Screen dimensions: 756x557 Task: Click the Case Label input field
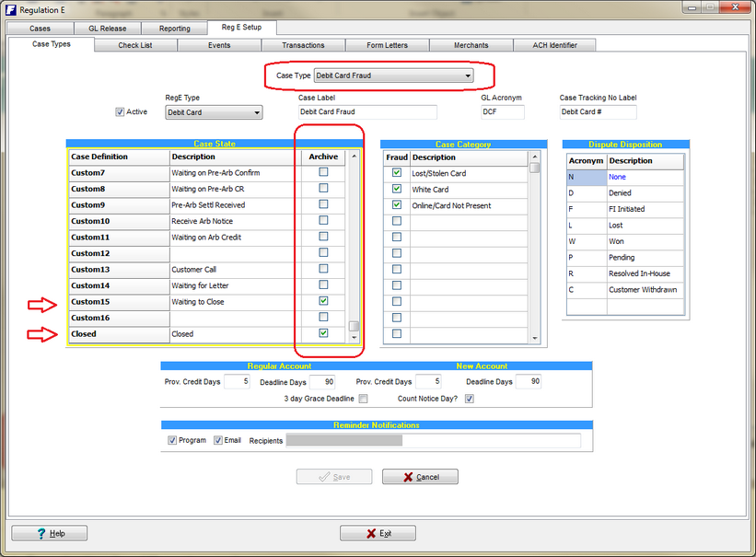[366, 112]
